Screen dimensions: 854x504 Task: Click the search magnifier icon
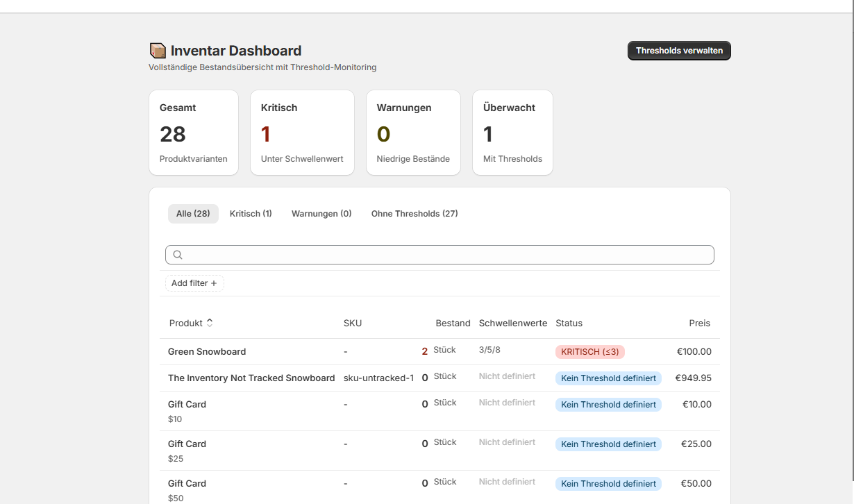tap(178, 254)
